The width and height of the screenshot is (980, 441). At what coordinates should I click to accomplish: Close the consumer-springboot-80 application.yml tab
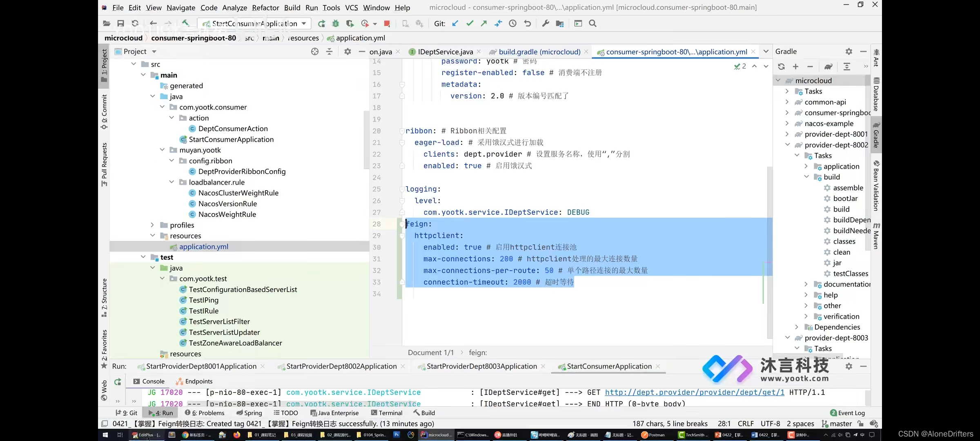[x=753, y=51]
